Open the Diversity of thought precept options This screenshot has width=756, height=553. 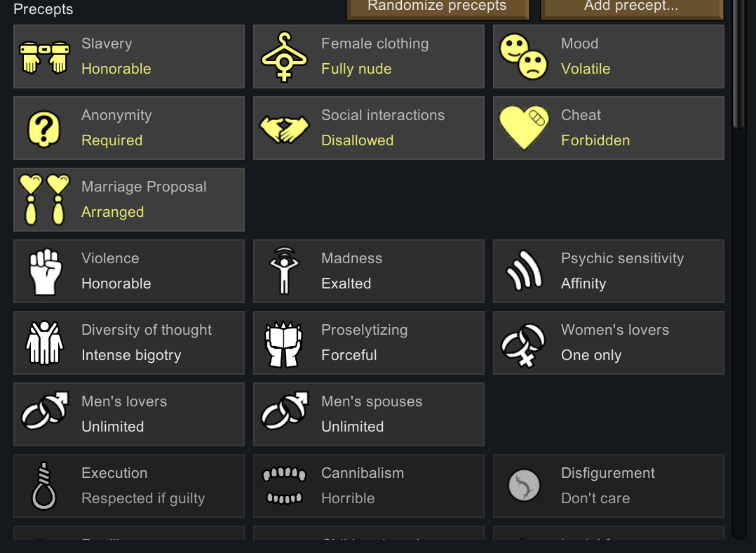(x=129, y=343)
